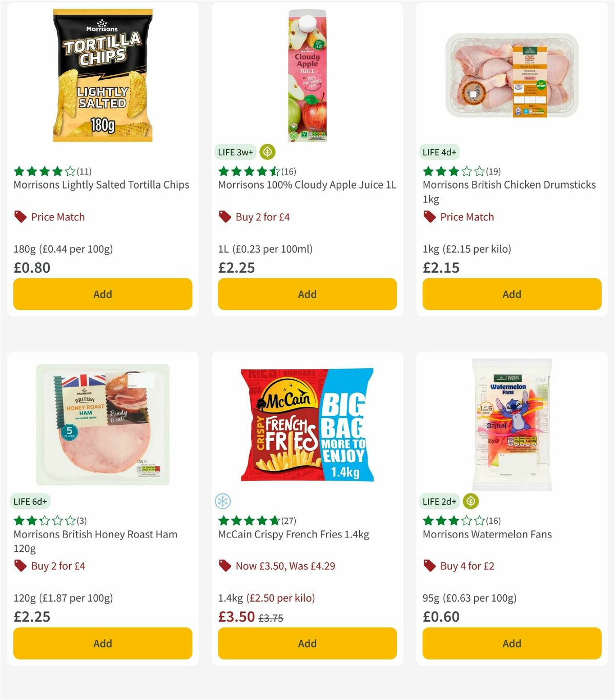Click the Price Match tag icon on Tortilla Chips
This screenshot has height=700, width=615.
(x=20, y=216)
